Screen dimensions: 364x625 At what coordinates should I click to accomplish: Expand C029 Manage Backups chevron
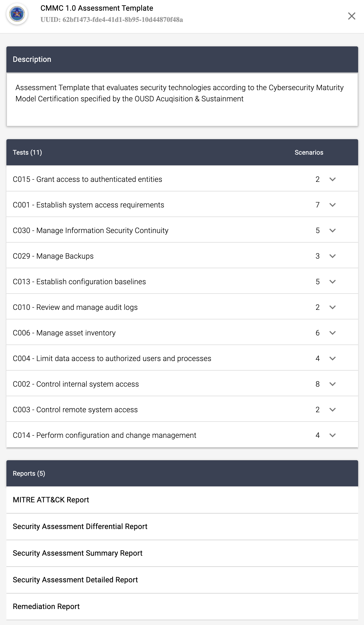click(x=332, y=256)
